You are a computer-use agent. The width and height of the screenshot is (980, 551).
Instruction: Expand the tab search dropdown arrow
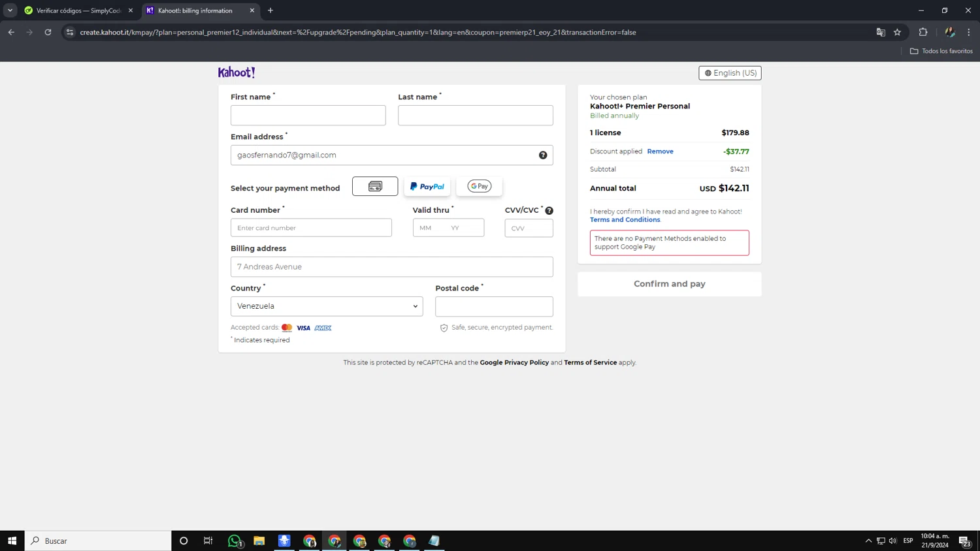[x=10, y=10]
